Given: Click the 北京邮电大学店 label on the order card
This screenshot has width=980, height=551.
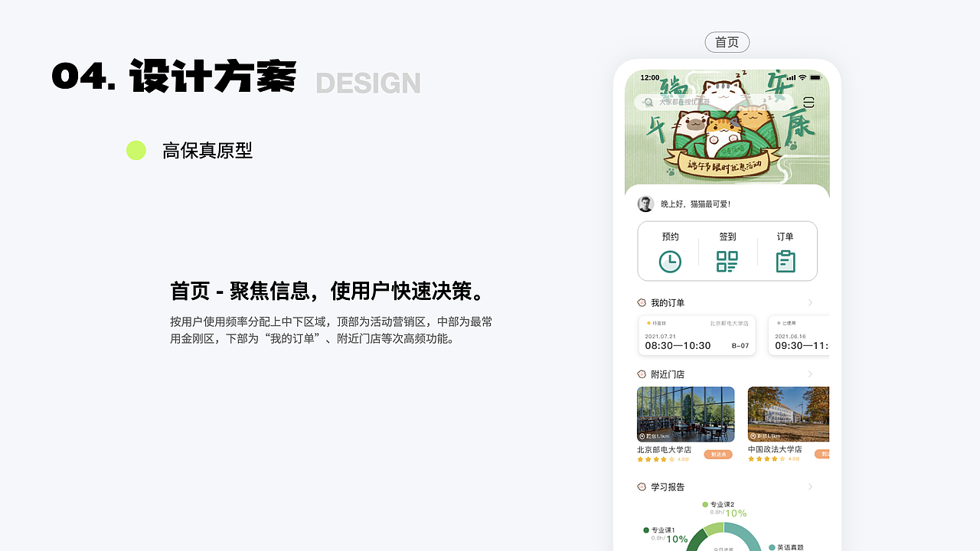Looking at the screenshot, I should (730, 324).
